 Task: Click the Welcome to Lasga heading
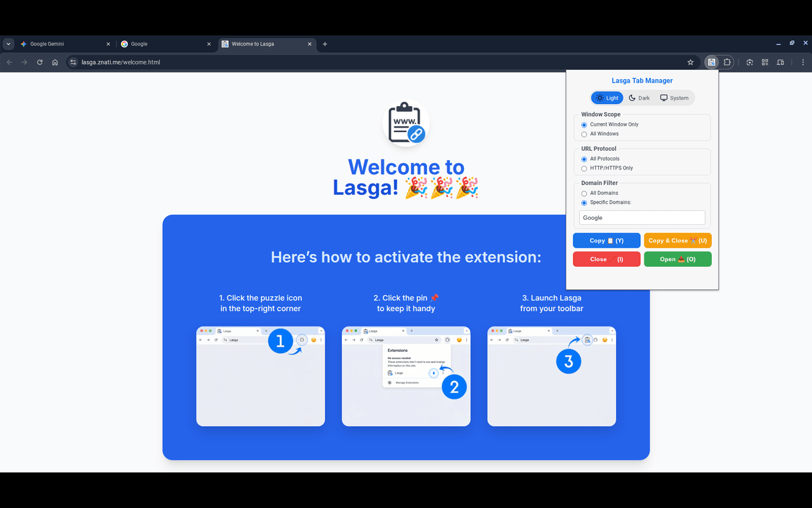(406, 177)
